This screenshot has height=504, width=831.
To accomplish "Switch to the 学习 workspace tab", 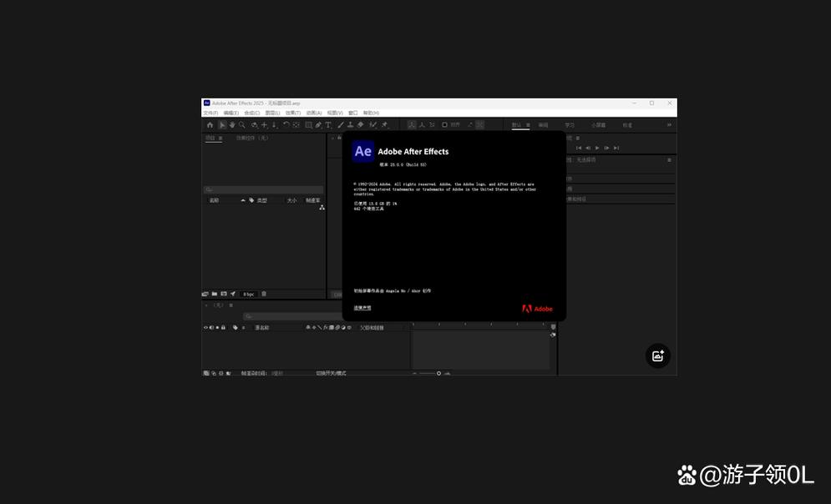I will coord(570,125).
